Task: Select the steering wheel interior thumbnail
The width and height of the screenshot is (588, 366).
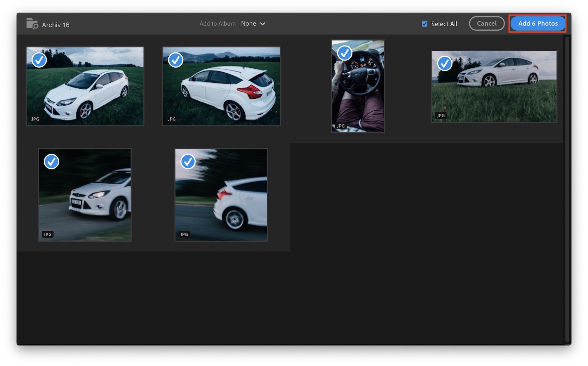Action: pyautogui.click(x=358, y=92)
